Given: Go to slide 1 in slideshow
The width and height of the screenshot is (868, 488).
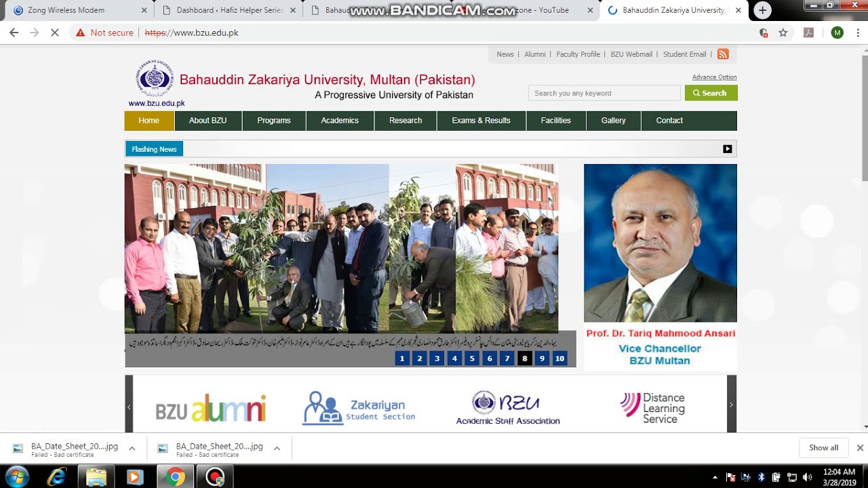Looking at the screenshot, I should click(402, 359).
